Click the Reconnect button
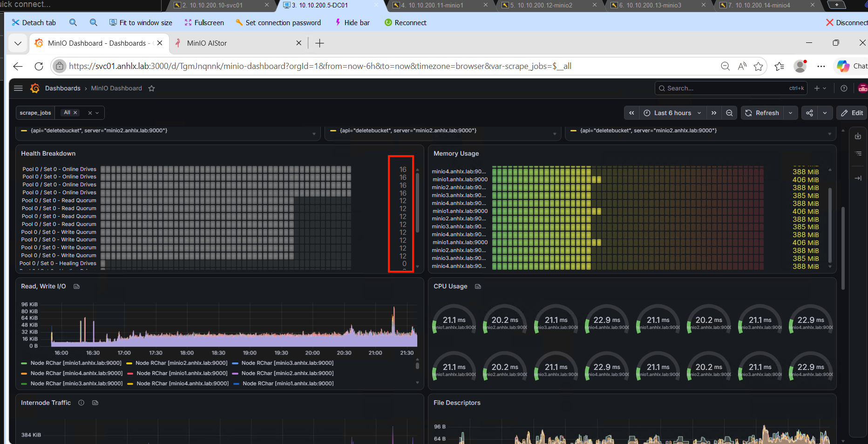868x444 pixels. pyautogui.click(x=406, y=22)
